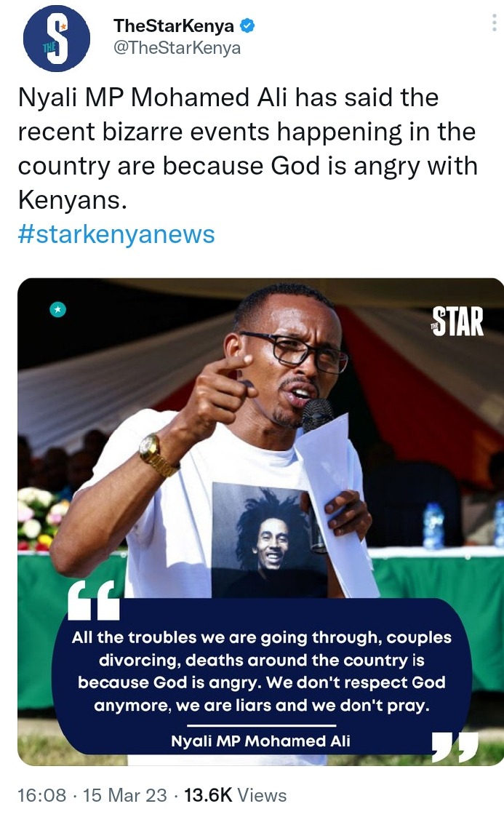Open the three-dot more options menu
504x817 pixels.
[494, 23]
